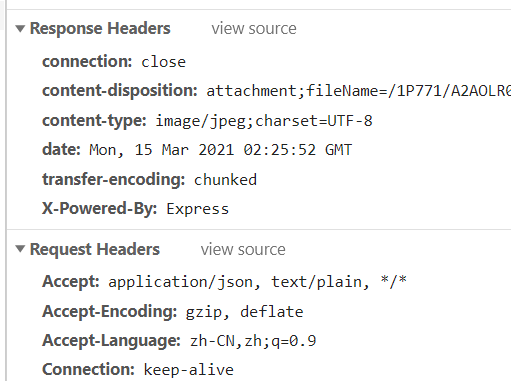The image size is (511, 381).
Task: Open view source for Request Headers
Action: (x=243, y=249)
